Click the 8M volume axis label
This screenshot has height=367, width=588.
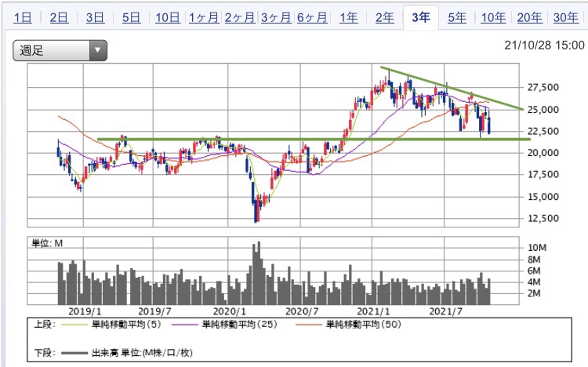tap(534, 260)
